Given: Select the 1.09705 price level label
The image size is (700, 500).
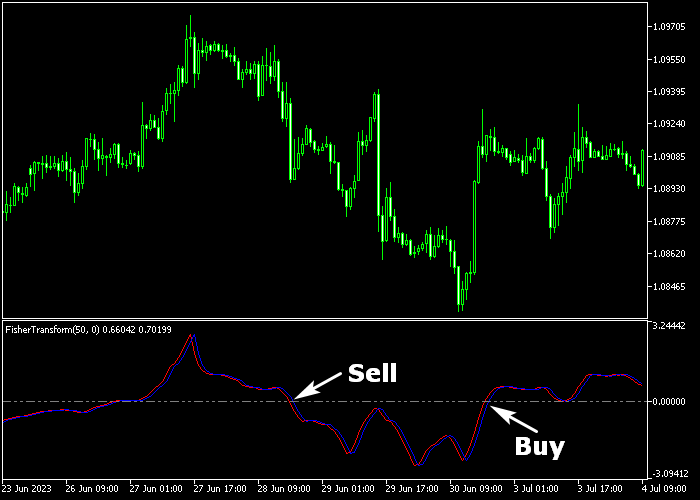Looking at the screenshot, I should coord(669,27).
